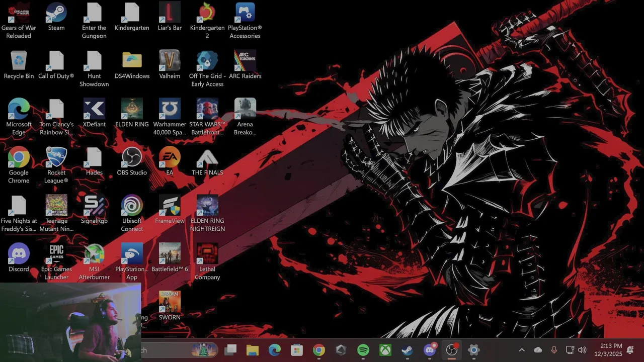Open File Explorer from the taskbar
This screenshot has height=362, width=644.
(x=253, y=350)
